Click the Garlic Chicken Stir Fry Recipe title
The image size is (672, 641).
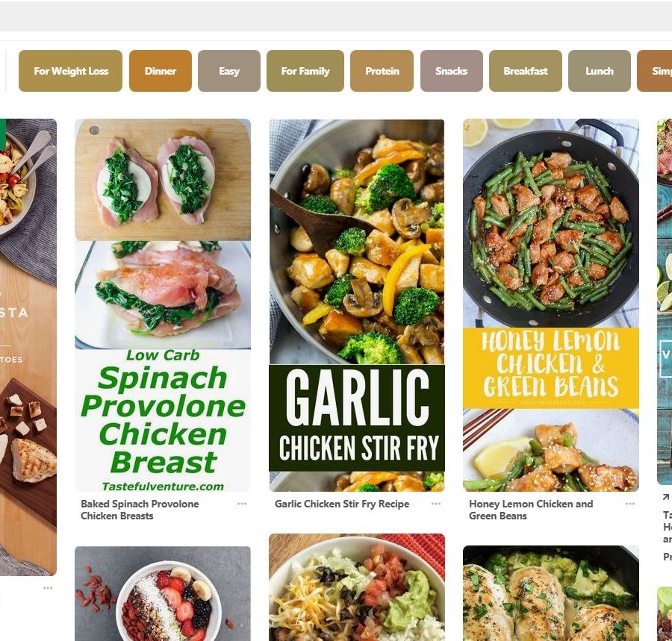[x=342, y=504]
